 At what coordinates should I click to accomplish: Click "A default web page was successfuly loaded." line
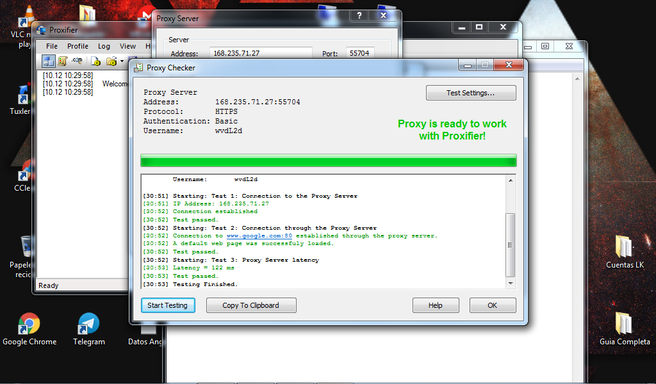[253, 244]
